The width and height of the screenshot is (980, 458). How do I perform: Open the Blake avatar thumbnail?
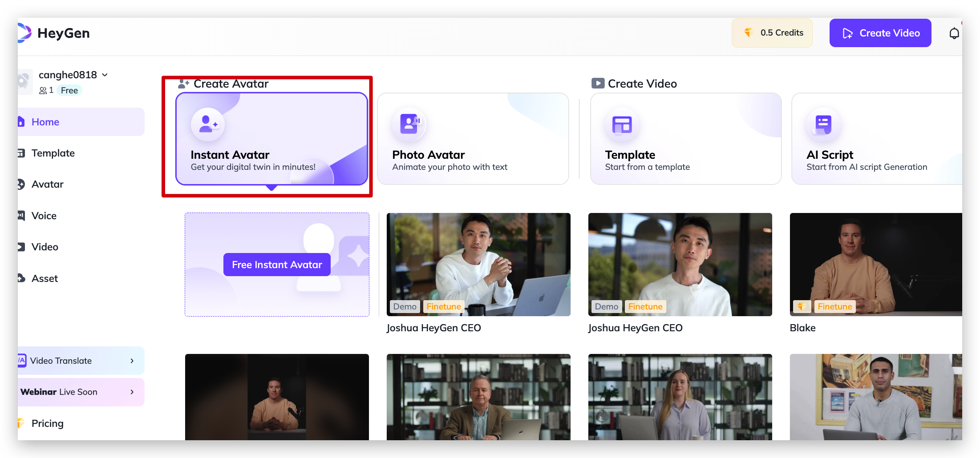point(876,265)
